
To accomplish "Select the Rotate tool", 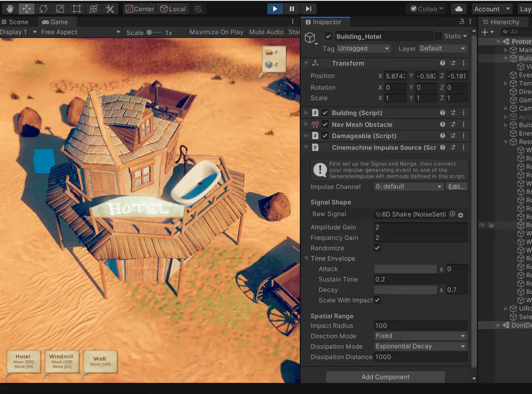I will pos(43,9).
